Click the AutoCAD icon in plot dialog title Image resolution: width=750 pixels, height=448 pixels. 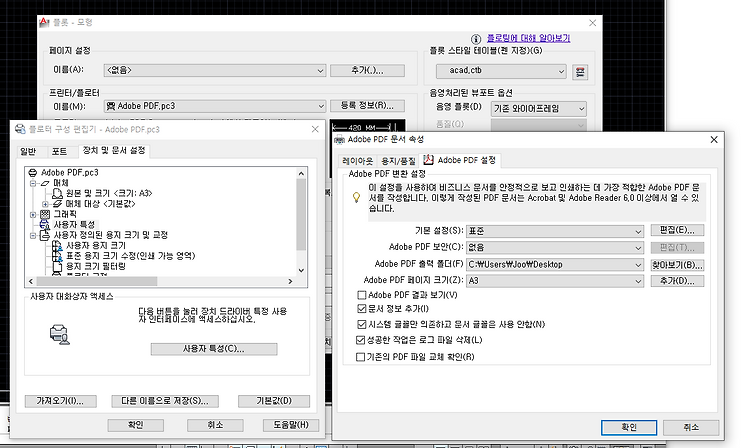coord(44,22)
